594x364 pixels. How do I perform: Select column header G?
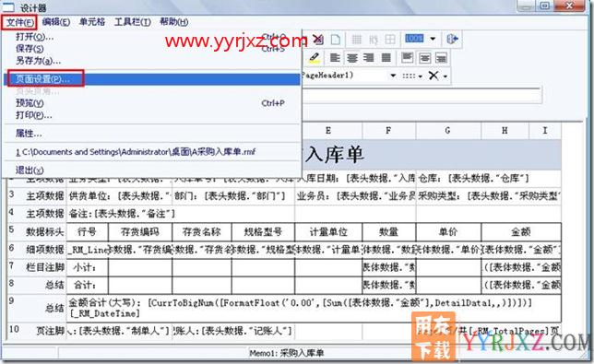(x=448, y=131)
